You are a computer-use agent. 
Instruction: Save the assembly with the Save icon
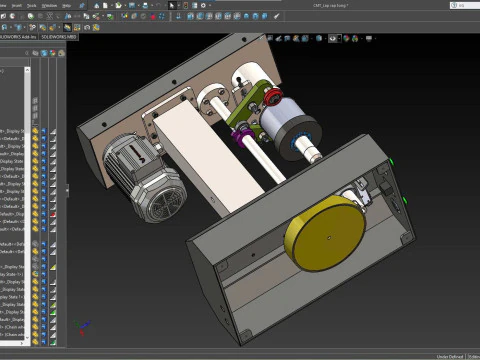pos(132,6)
